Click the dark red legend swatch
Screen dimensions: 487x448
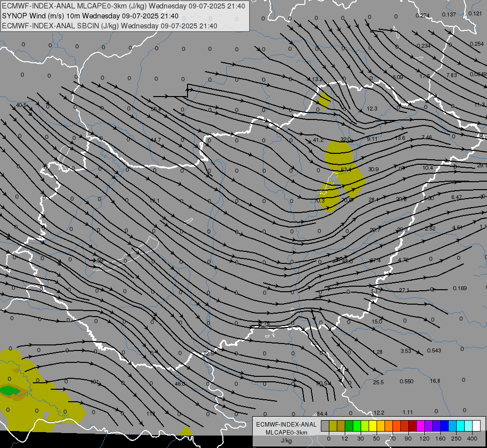point(412,426)
